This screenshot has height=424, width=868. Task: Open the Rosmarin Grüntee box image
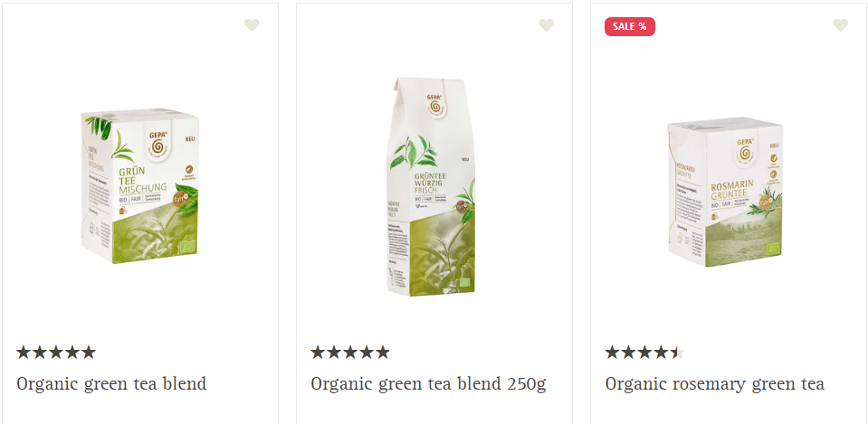[x=725, y=193]
